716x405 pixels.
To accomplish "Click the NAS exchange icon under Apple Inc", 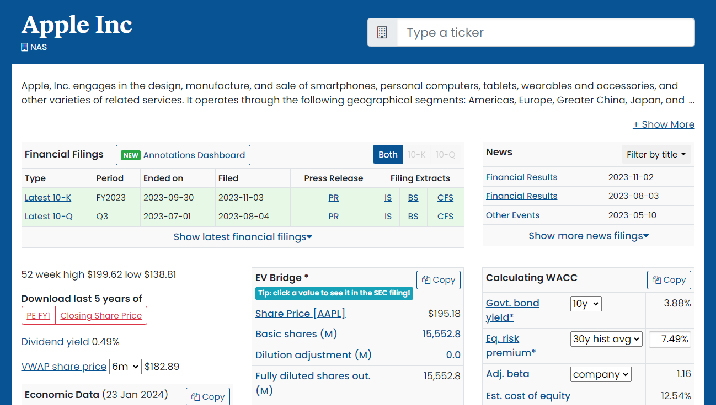I will pyautogui.click(x=25, y=46).
